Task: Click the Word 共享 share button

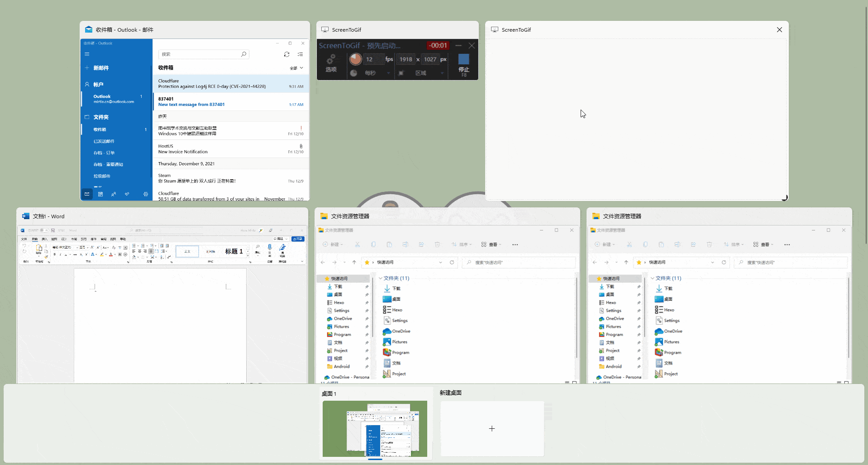Action: (298, 239)
